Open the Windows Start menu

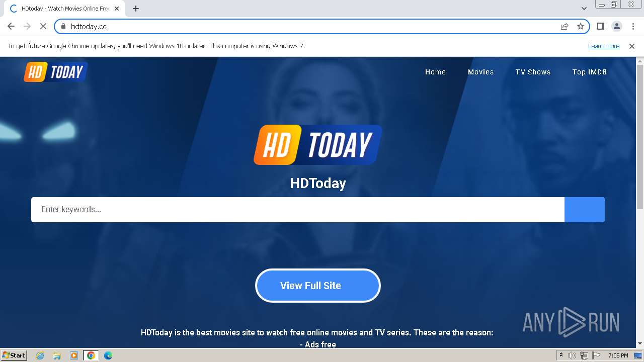(14, 355)
